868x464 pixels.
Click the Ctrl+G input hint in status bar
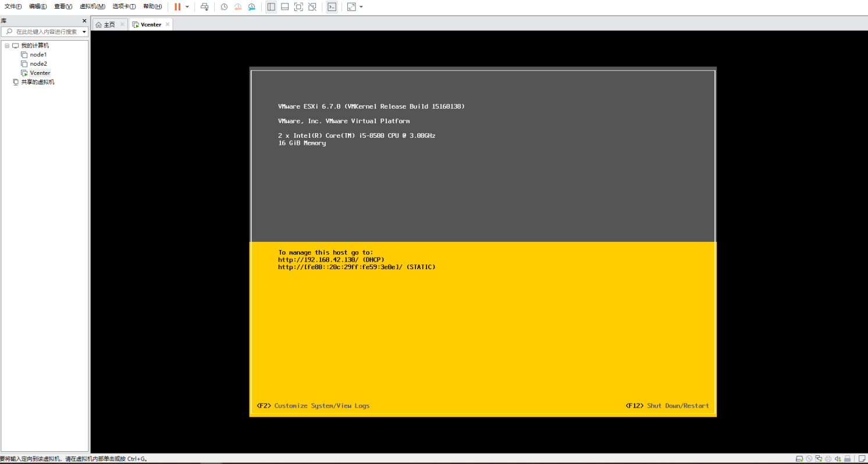pos(73,459)
